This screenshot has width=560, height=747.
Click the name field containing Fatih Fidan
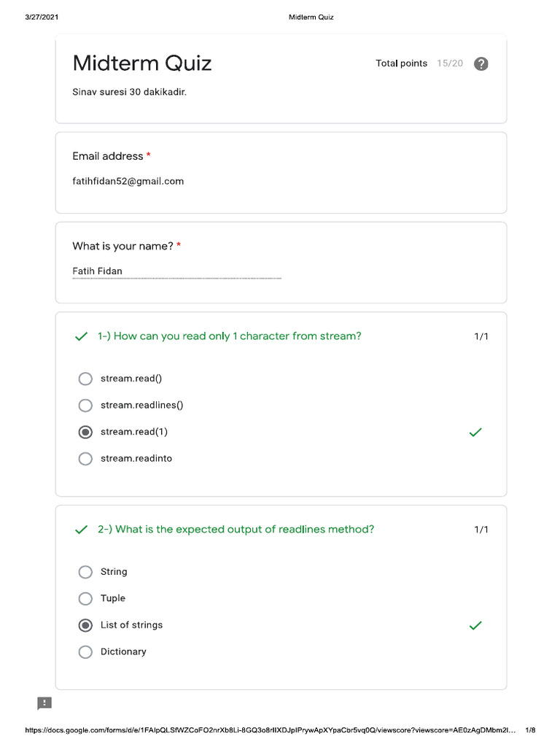tap(176, 271)
